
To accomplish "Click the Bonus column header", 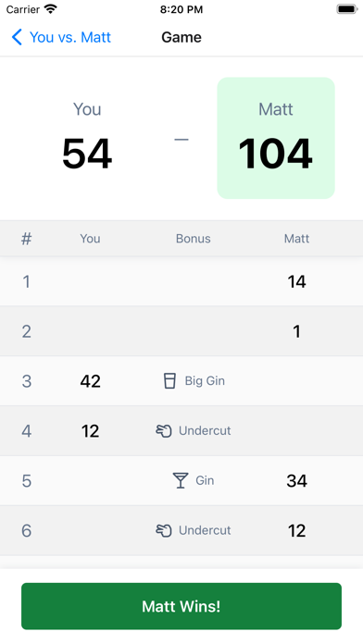I will (x=194, y=239).
